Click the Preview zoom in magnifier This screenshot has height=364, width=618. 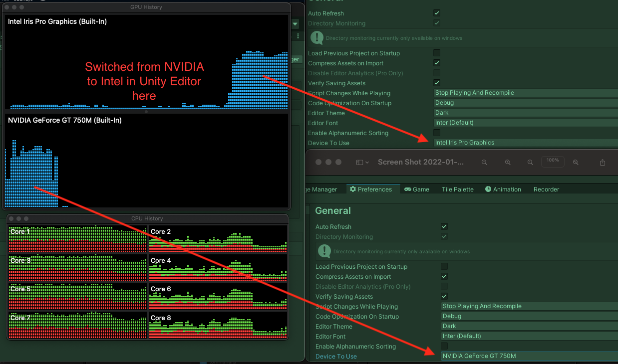coord(508,163)
